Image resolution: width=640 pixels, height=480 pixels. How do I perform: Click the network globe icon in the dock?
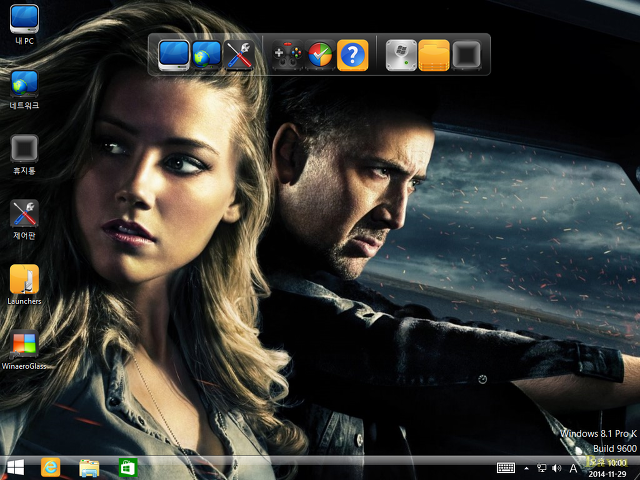click(207, 55)
